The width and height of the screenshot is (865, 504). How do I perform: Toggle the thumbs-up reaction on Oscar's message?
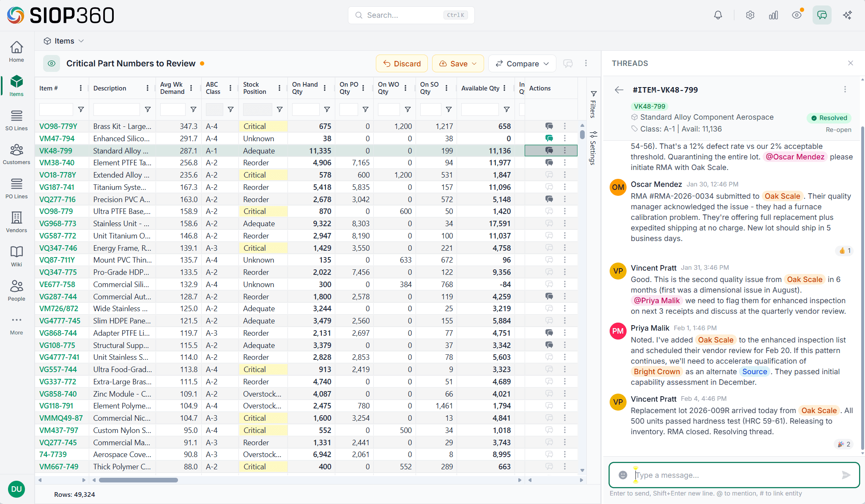point(844,250)
